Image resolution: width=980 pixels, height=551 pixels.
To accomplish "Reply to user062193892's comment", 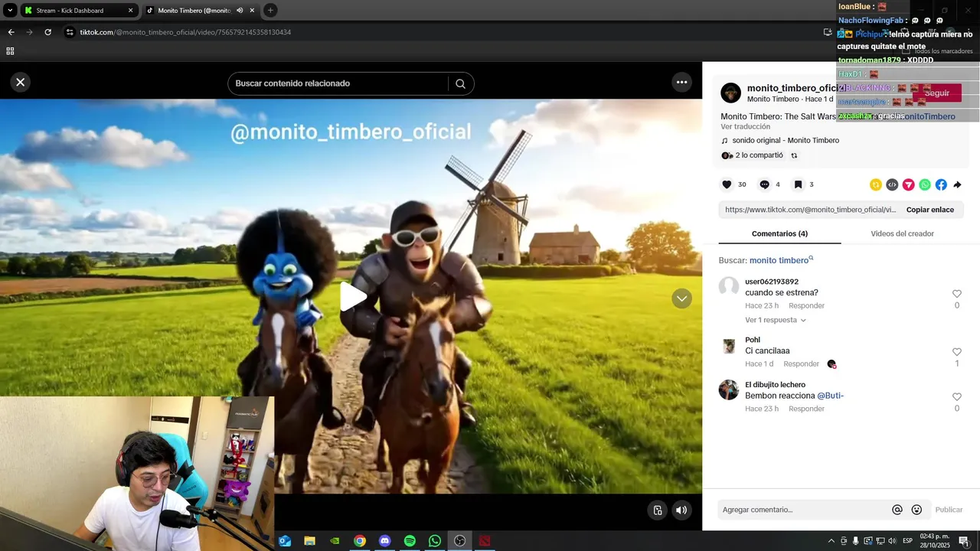I will click(x=806, y=305).
